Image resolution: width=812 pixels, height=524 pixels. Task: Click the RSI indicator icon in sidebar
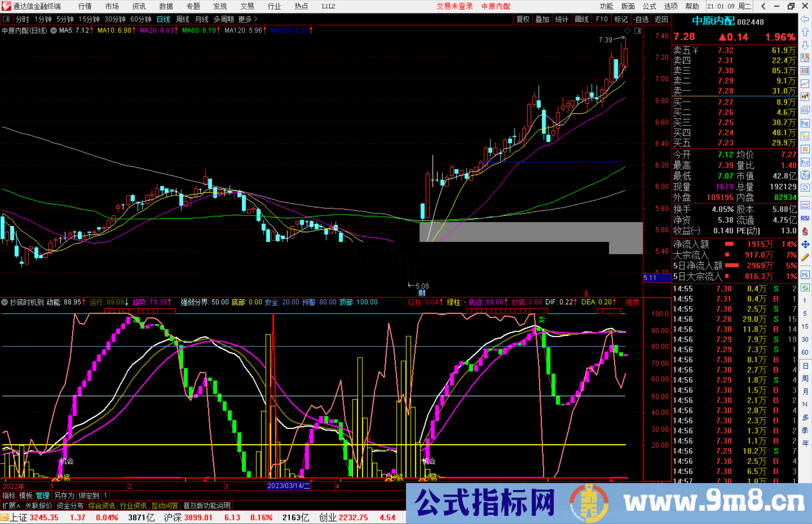point(805,218)
